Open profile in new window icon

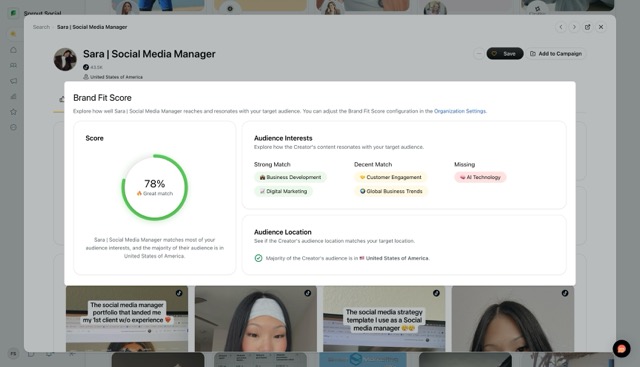click(x=587, y=27)
